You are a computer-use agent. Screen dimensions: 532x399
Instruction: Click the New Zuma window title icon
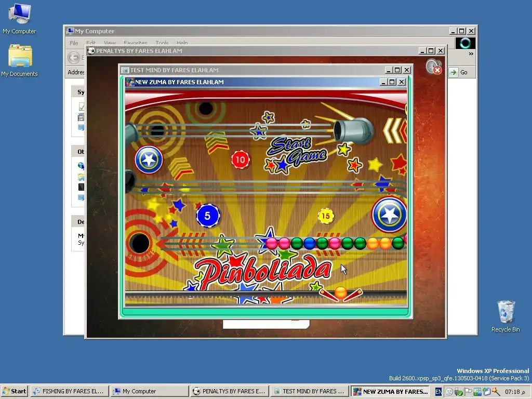[130, 82]
